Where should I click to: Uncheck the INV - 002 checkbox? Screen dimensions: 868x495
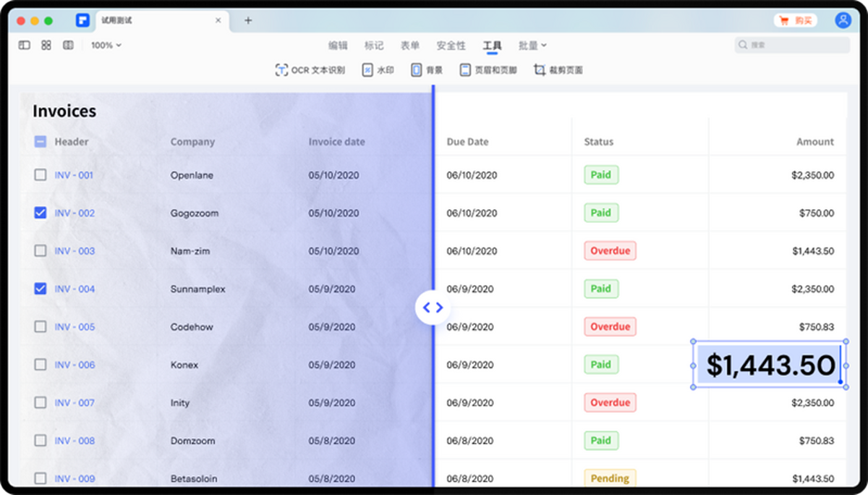[41, 213]
